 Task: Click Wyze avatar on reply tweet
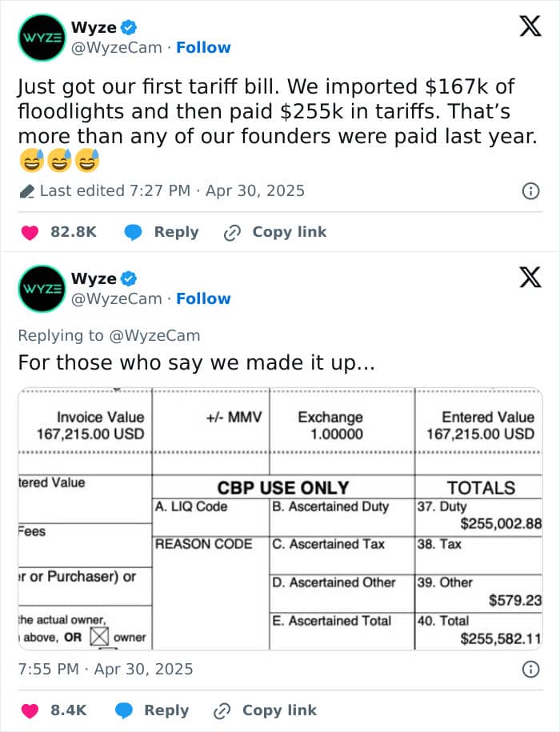(42, 289)
